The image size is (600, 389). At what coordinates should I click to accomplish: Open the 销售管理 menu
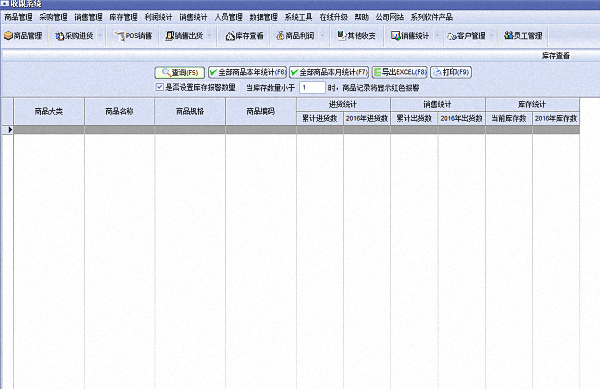coord(88,17)
